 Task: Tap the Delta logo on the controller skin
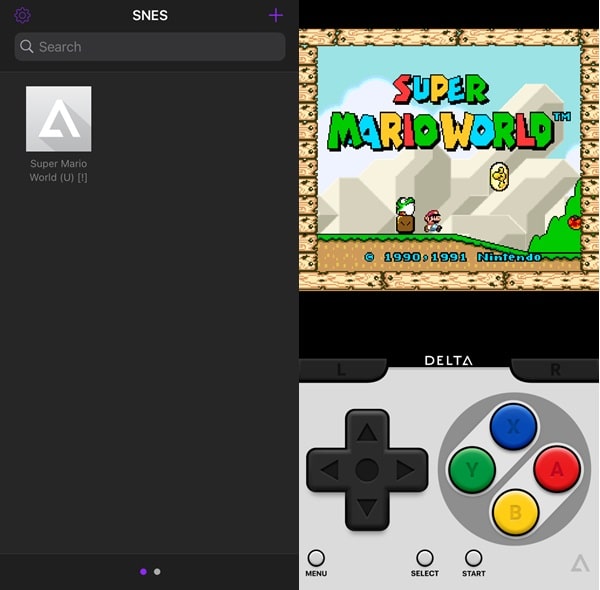(x=580, y=563)
